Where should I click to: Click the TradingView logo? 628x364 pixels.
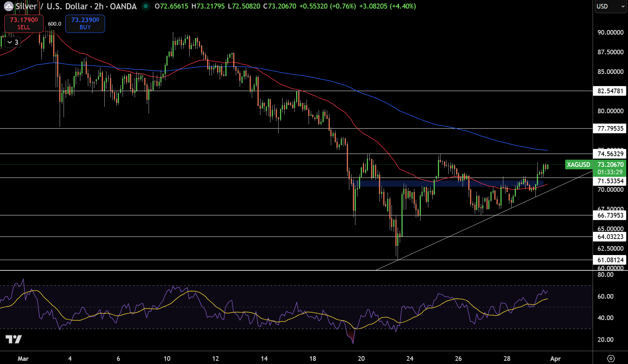(14, 339)
